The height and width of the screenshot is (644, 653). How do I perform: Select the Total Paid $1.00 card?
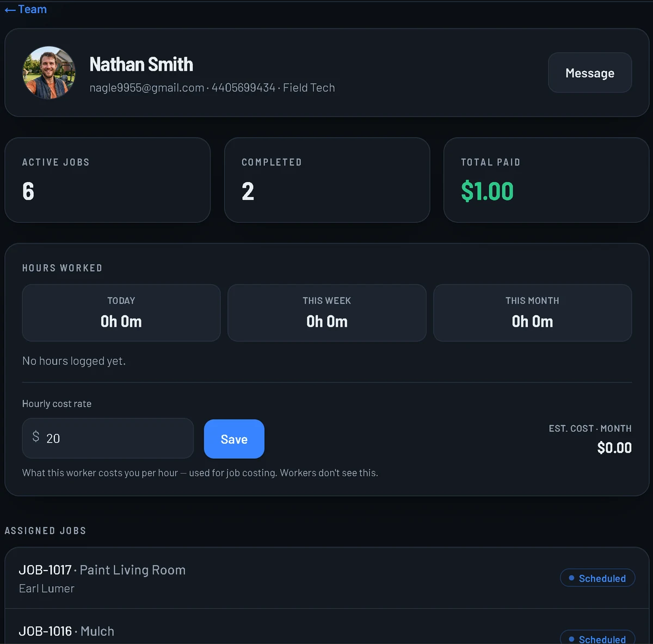point(546,180)
